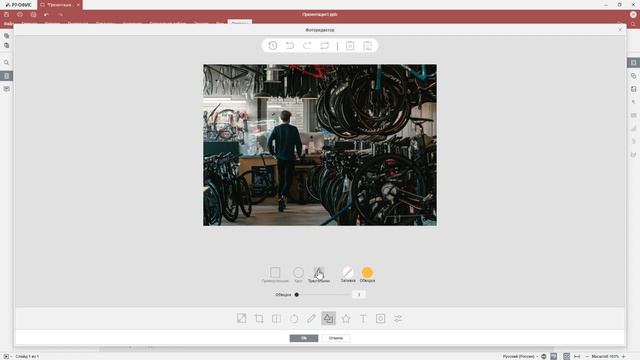Select the Resize tool in bottom toolbar
640x360 pixels.
pos(242,318)
